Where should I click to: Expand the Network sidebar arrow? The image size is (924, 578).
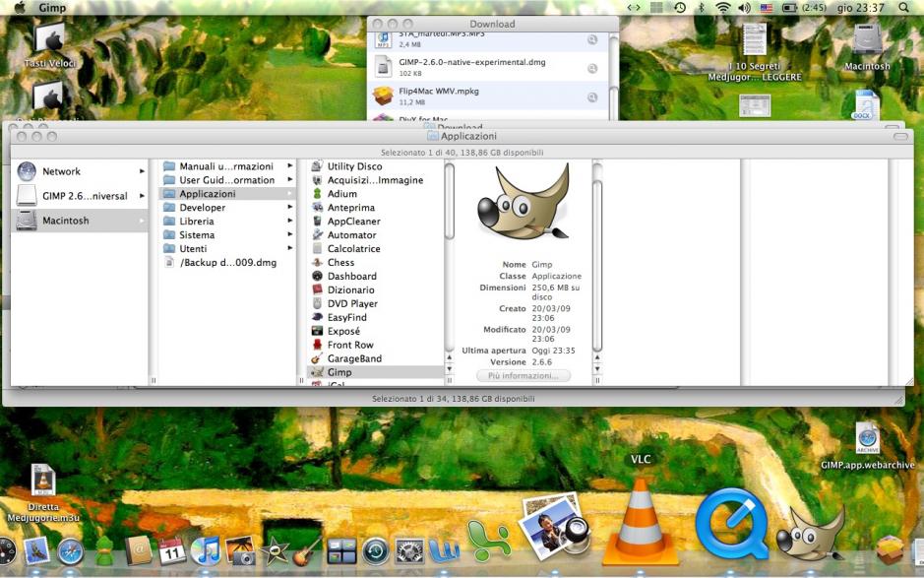(142, 171)
